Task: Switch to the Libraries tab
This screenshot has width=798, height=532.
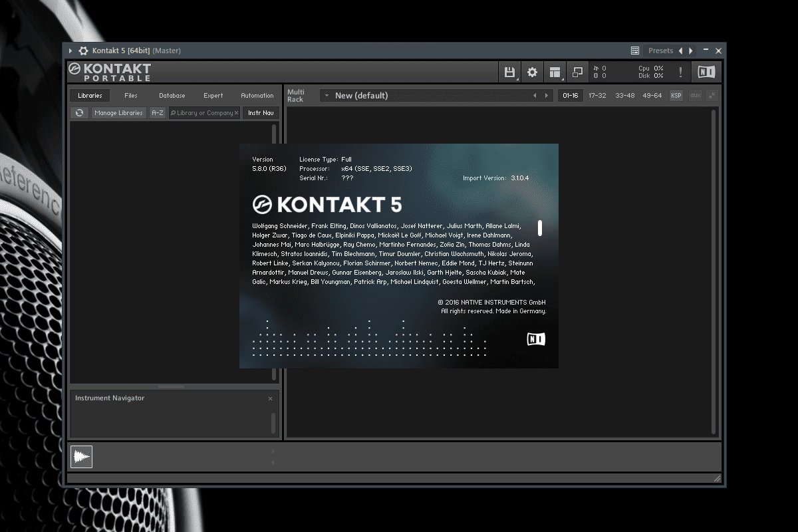Action: [90, 95]
